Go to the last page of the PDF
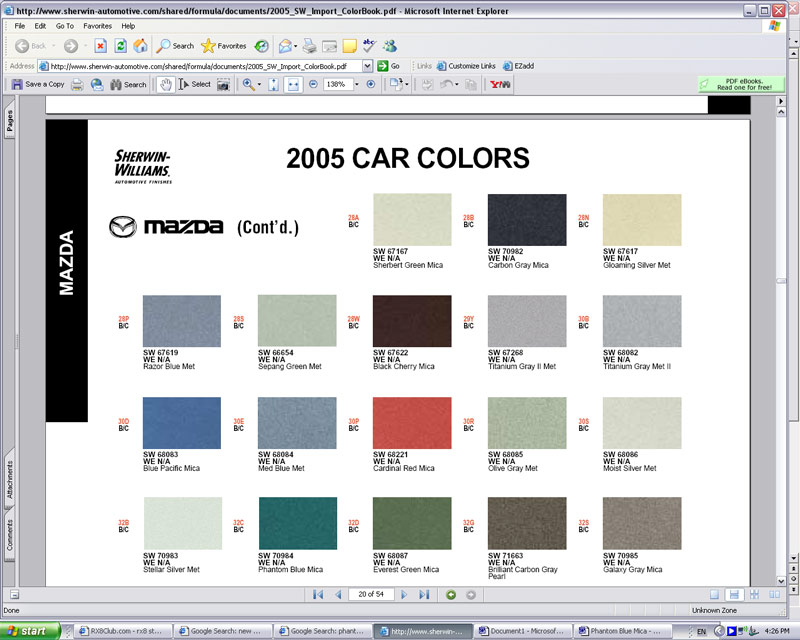The width and height of the screenshot is (800, 640). (x=424, y=595)
